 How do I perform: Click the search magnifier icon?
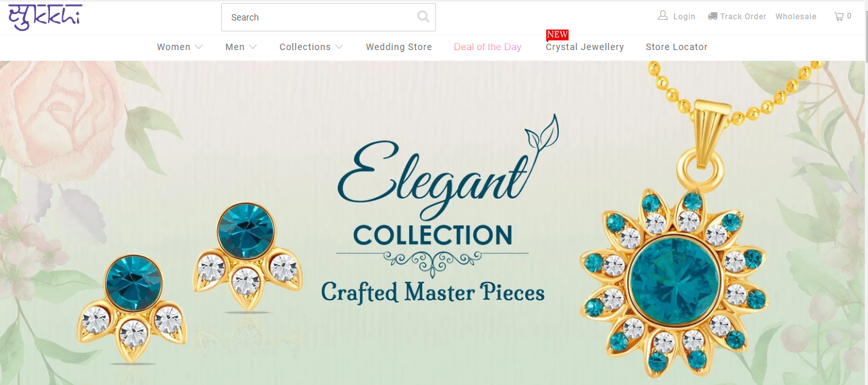(423, 17)
